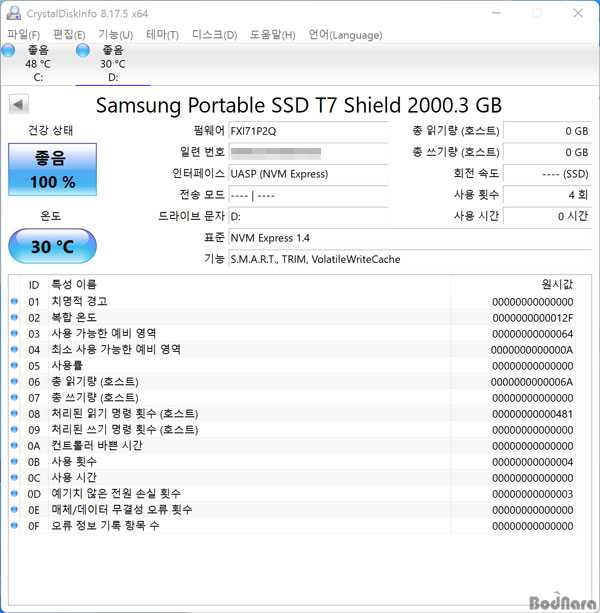Image resolution: width=600 pixels, height=613 pixels.
Task: Click the blurred serial number field
Action: click(308, 152)
